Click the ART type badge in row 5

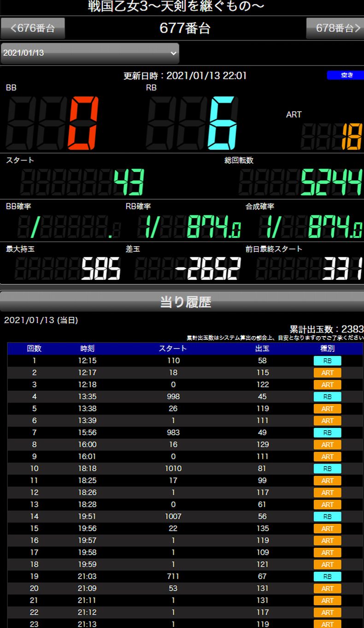point(328,409)
